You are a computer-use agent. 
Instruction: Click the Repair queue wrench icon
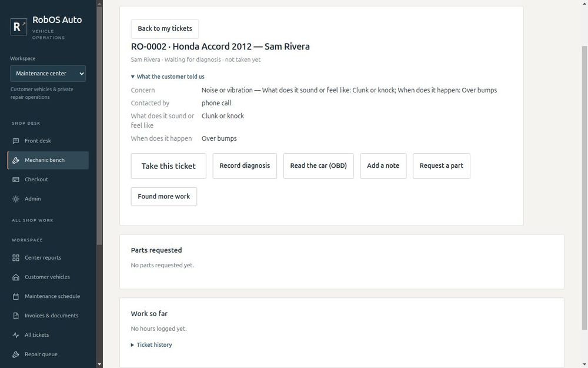[x=16, y=354]
